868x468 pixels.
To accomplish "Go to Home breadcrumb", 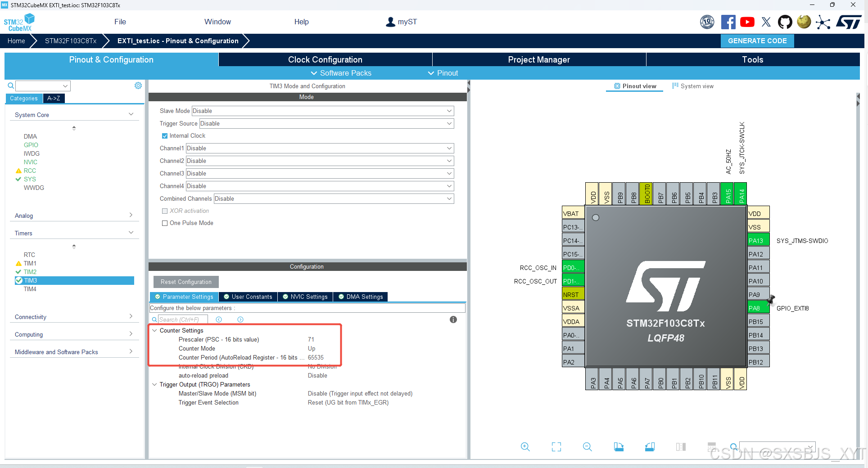I will (x=16, y=41).
